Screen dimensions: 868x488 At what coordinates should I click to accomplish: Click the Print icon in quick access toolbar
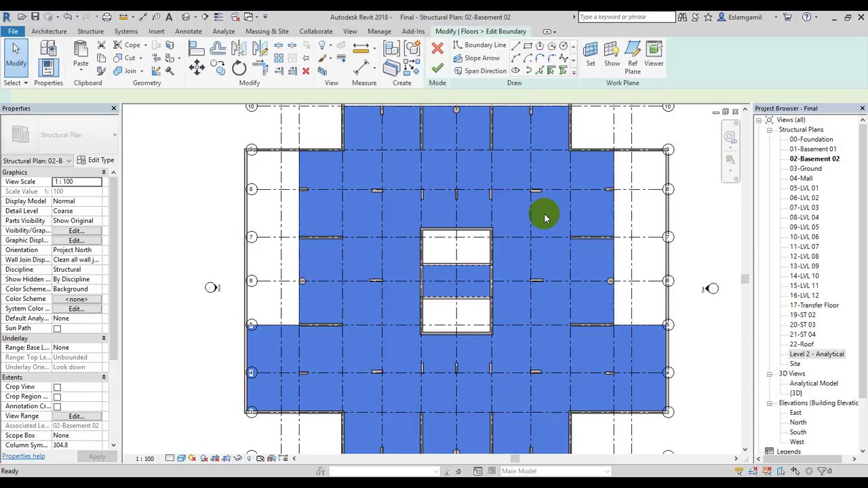click(x=106, y=17)
